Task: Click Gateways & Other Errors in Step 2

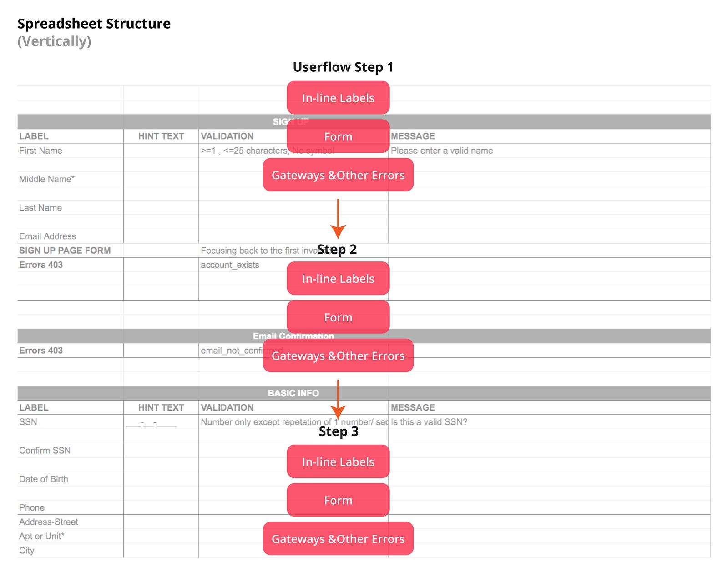Action: [x=338, y=356]
